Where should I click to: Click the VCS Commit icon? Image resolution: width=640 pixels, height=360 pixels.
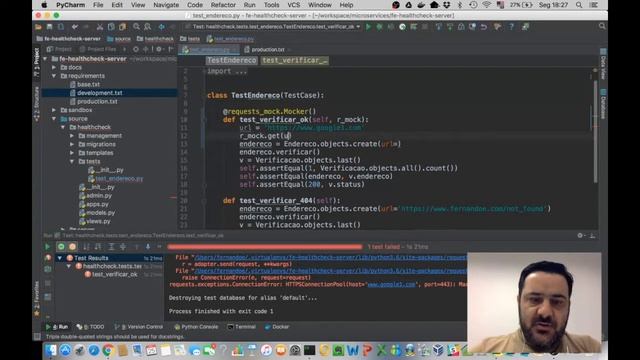(x=450, y=27)
